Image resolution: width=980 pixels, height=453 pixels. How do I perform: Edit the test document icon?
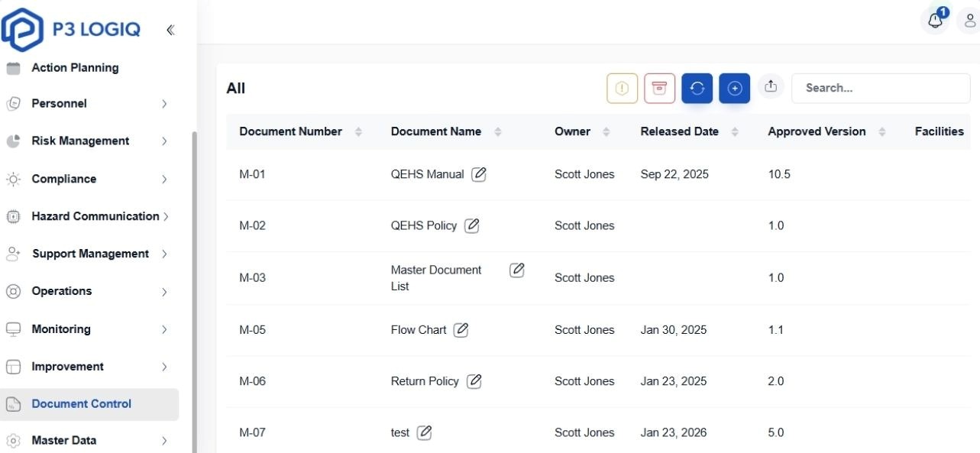point(424,432)
